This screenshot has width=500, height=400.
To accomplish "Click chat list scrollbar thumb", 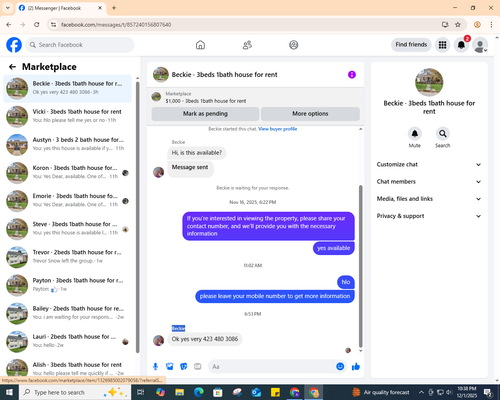I will tap(138, 217).
